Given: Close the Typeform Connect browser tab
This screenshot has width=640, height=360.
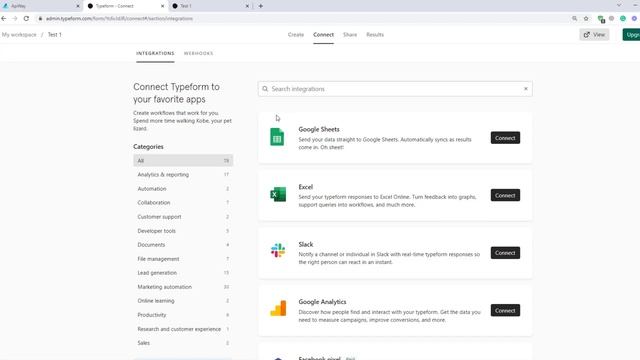Looking at the screenshot, I should [x=162, y=6].
